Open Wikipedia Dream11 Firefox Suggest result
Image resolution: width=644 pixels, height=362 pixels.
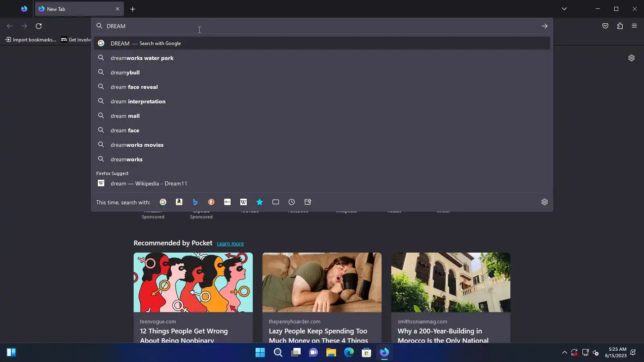click(322, 183)
